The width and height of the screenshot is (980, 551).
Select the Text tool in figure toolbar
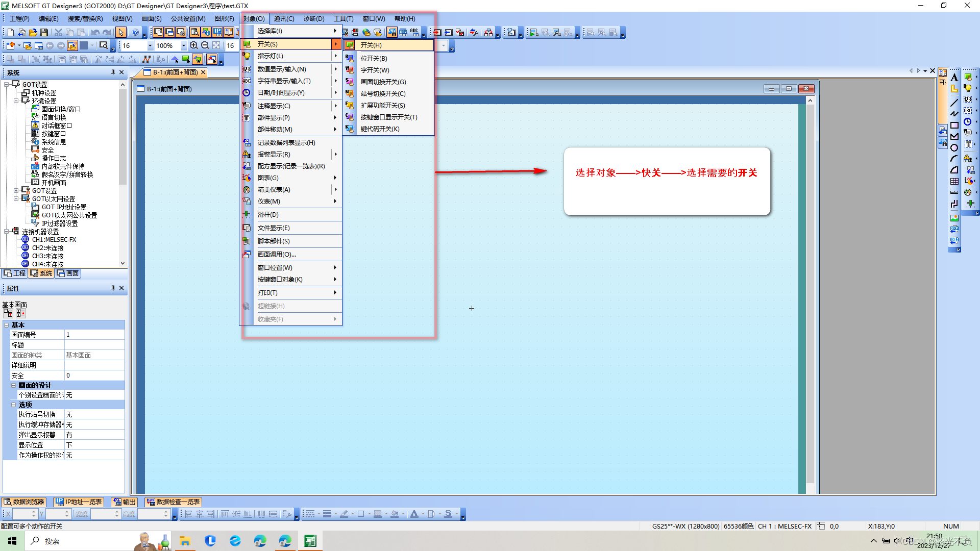(x=954, y=78)
